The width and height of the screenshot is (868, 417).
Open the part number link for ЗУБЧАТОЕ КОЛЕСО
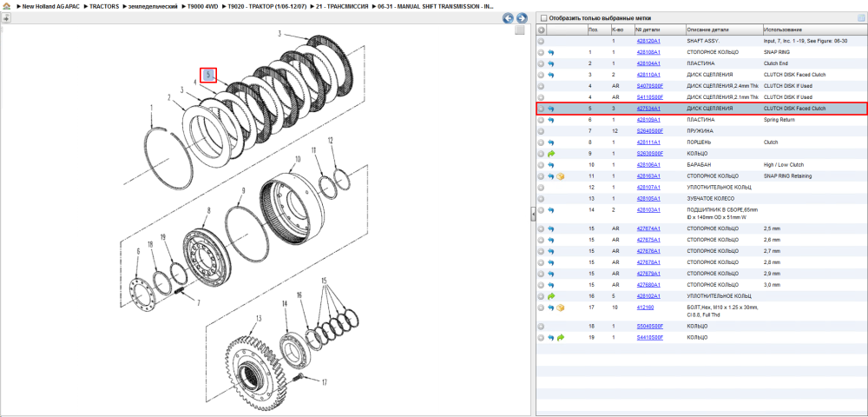pos(648,198)
